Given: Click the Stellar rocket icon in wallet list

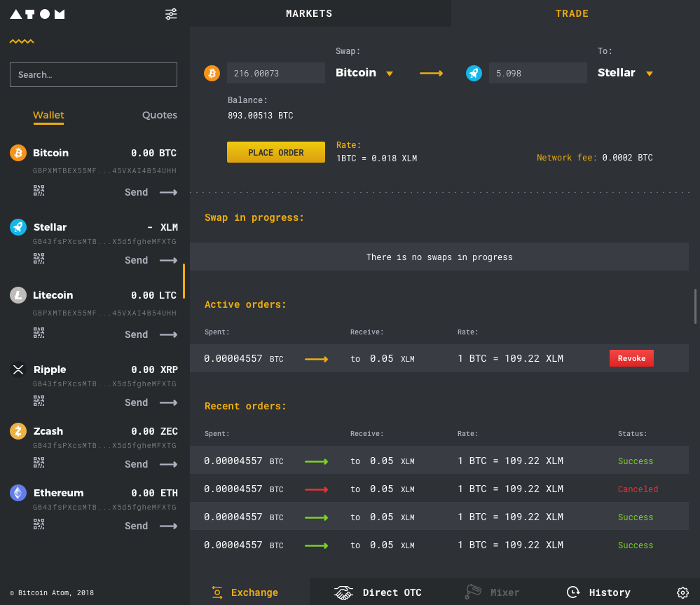Looking at the screenshot, I should [18, 227].
